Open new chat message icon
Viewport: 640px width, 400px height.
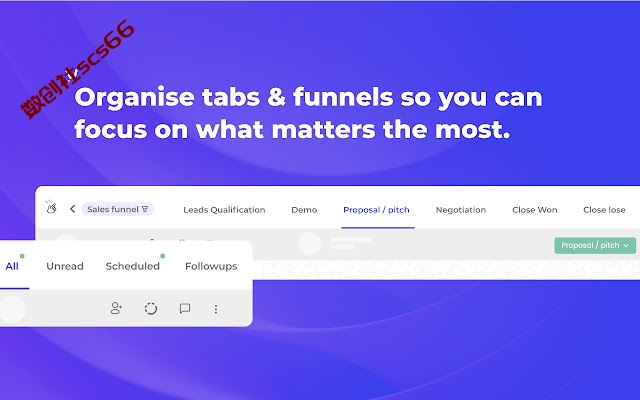[x=185, y=308]
